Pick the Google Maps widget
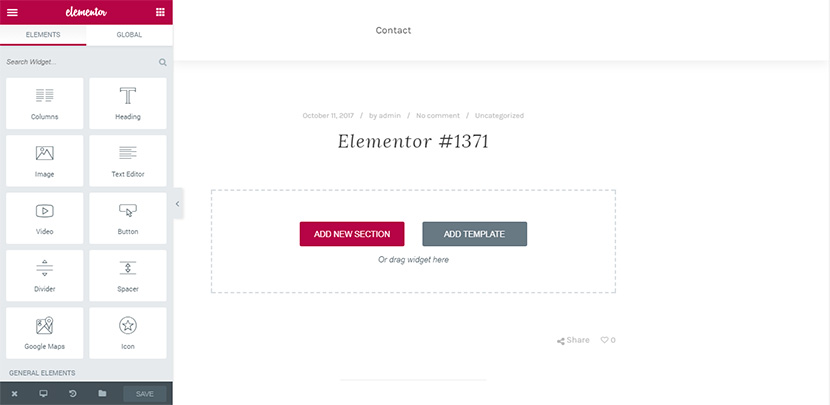Viewport: 830px width, 405px height. [44, 333]
